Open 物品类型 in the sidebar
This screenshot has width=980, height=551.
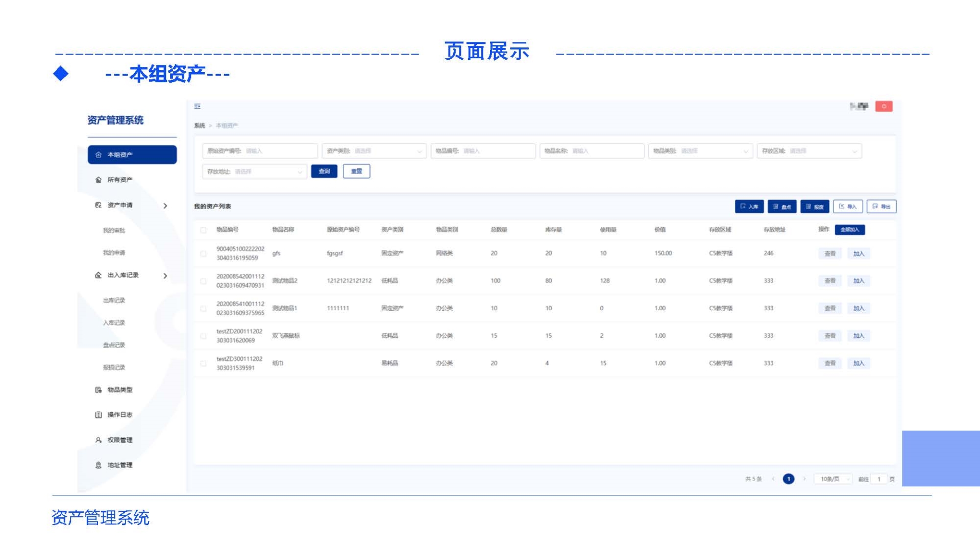(x=119, y=390)
